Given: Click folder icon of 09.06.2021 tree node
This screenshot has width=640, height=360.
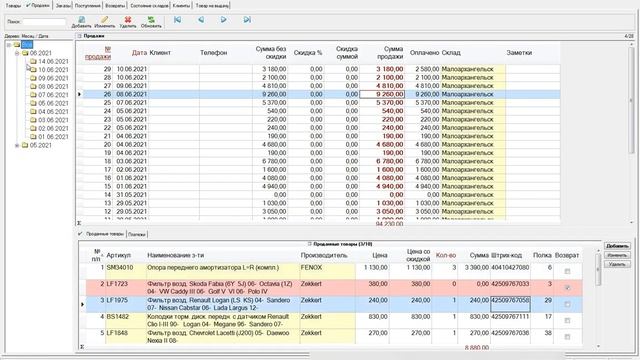Looking at the screenshot, I should point(33,78).
